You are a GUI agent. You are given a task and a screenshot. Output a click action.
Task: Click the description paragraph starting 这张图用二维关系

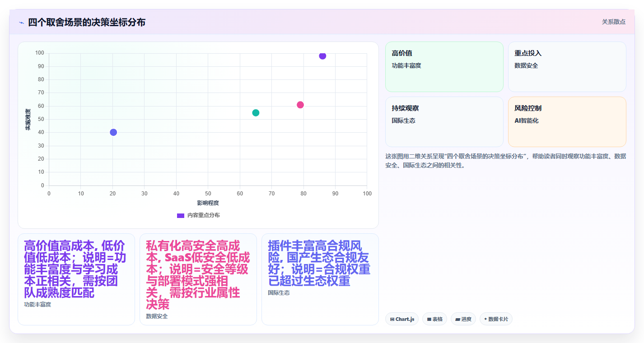click(x=505, y=161)
